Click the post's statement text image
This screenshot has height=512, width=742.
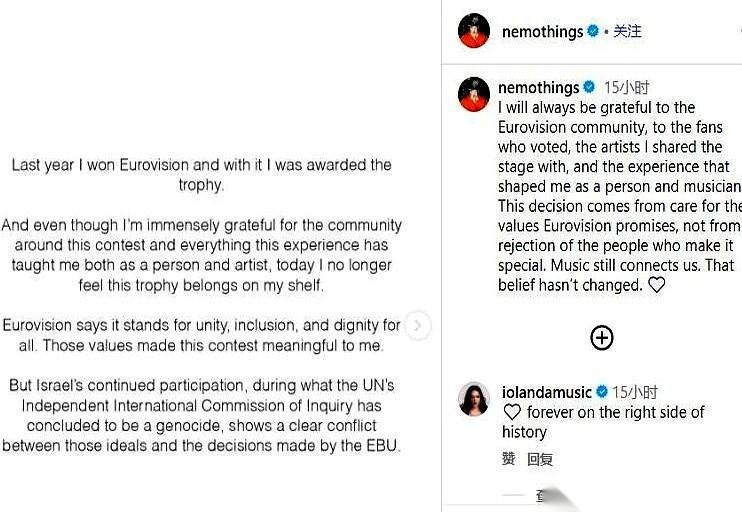pos(205,305)
